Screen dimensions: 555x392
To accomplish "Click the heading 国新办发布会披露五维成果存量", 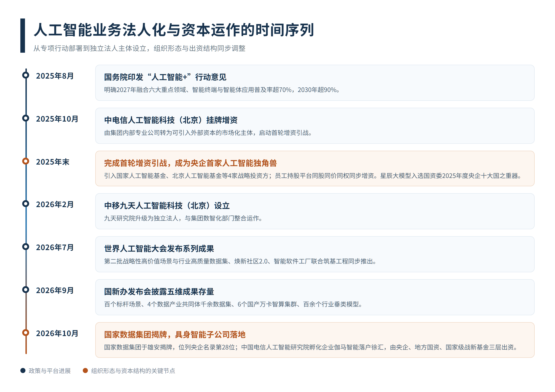I will pyautogui.click(x=159, y=291).
